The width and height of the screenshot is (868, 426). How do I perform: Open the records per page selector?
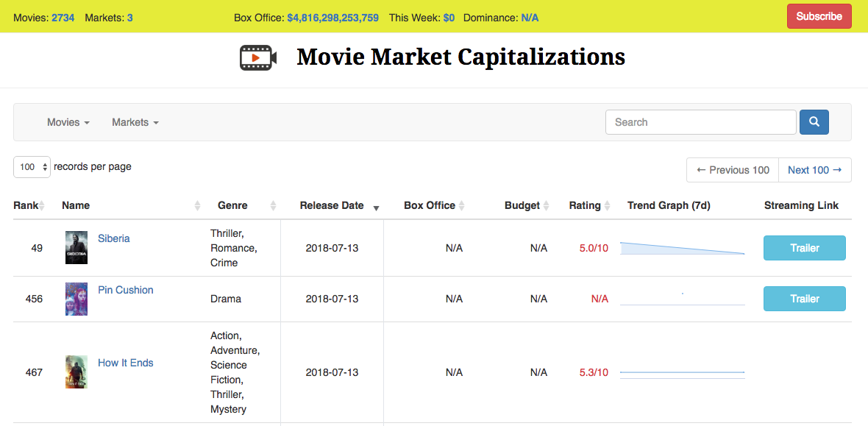[x=32, y=167]
